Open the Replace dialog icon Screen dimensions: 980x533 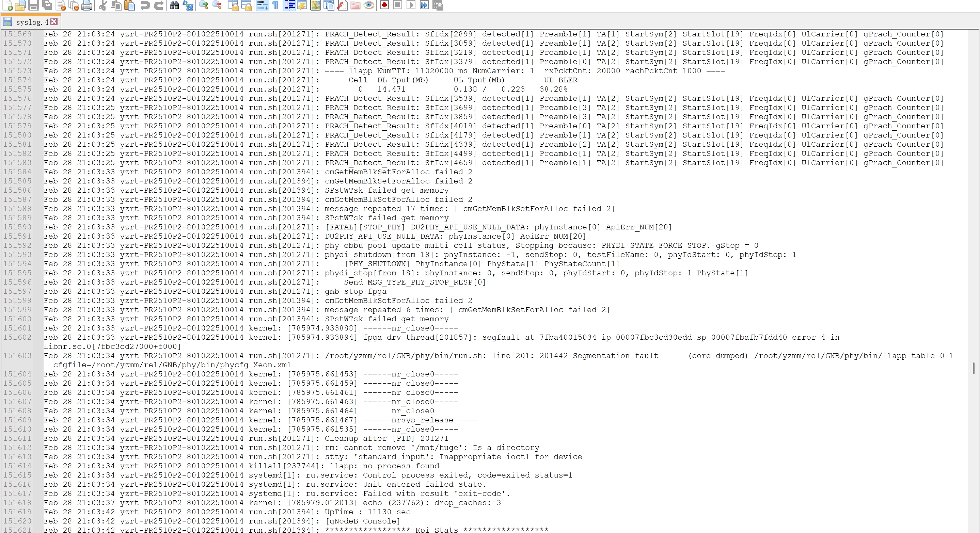click(x=188, y=5)
